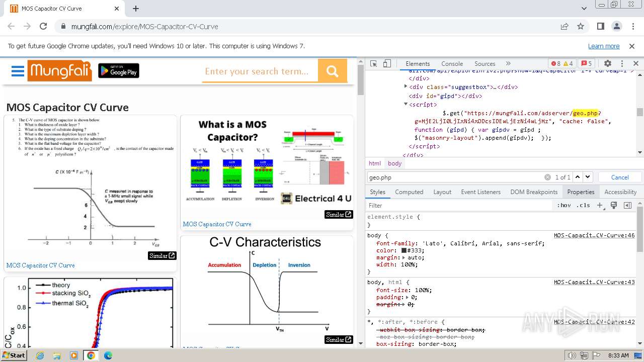Open the Chrome profile avatar

point(617,26)
